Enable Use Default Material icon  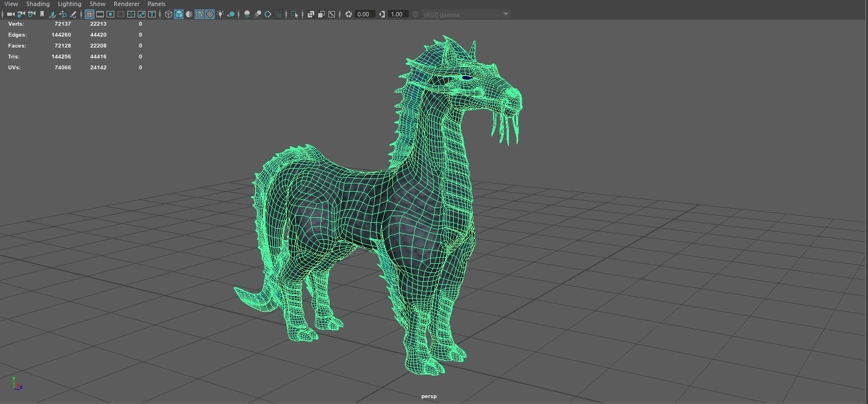coord(189,14)
